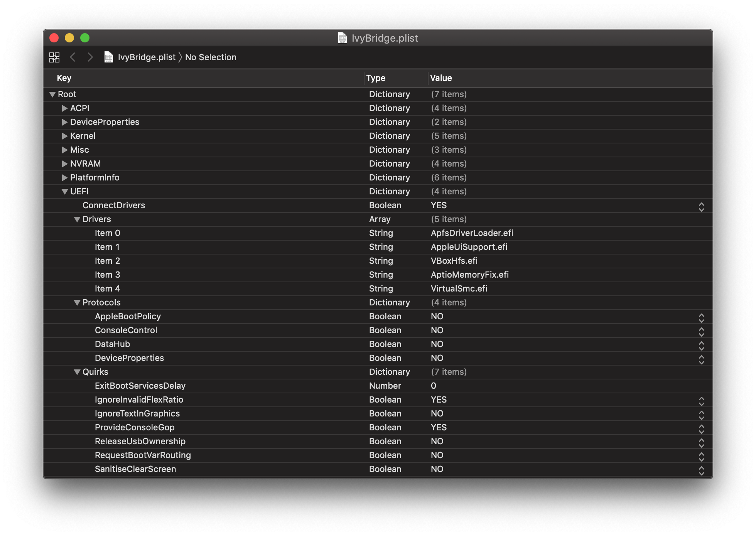Open Protocols DeviceProperties boolean value stepper

[x=702, y=360]
